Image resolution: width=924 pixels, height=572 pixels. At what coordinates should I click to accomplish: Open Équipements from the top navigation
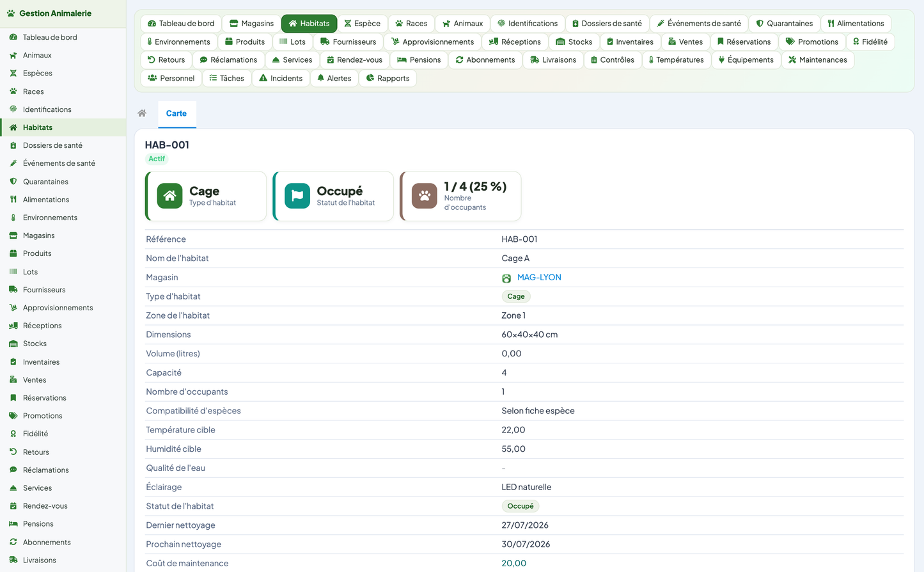point(746,60)
